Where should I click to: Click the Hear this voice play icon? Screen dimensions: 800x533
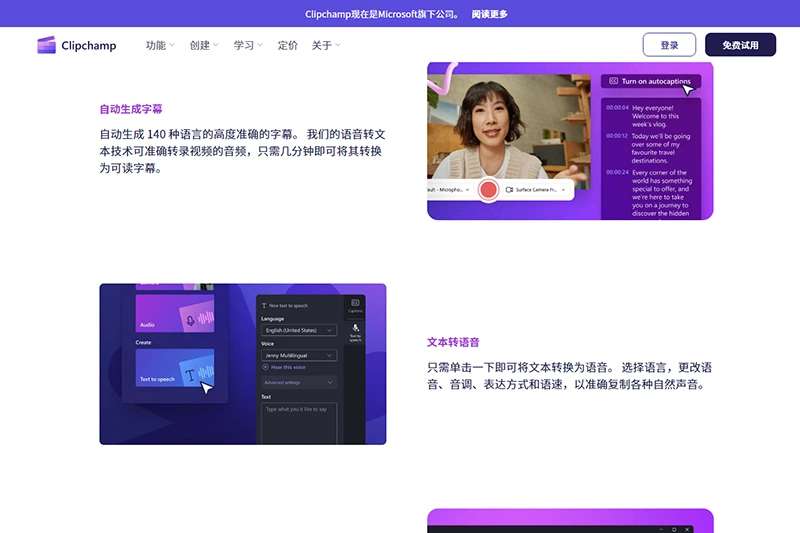(265, 367)
